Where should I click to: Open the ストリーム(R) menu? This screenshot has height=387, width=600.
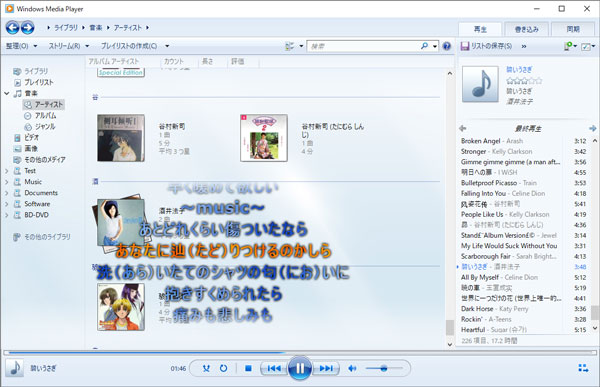(x=68, y=46)
